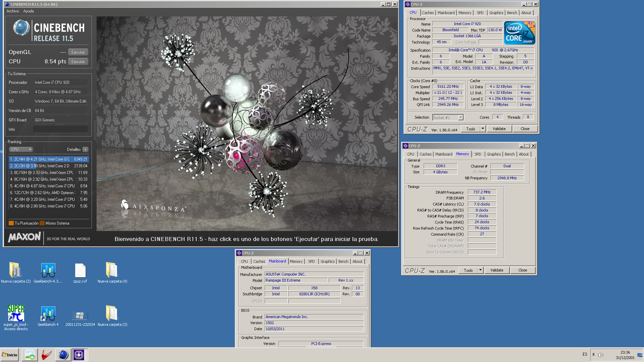This screenshot has width=644, height=362.
Task: Click the Intel Core i7 inside logo
Action: [x=520, y=33]
